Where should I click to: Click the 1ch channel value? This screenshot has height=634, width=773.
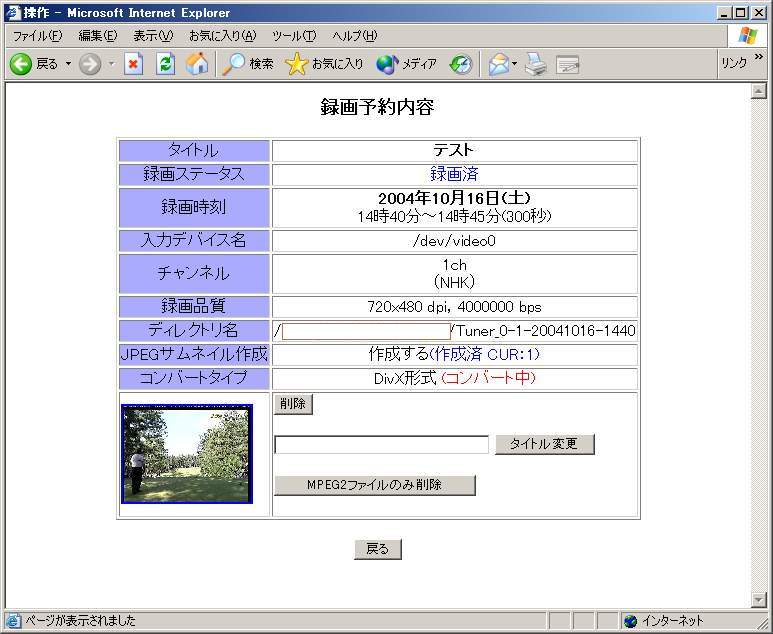tap(455, 265)
